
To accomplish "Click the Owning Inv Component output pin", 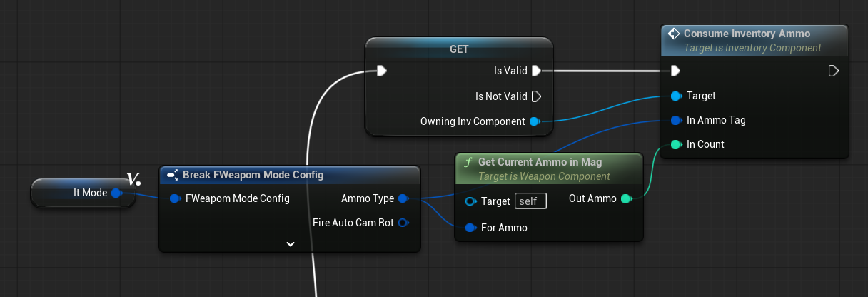I will [x=535, y=121].
